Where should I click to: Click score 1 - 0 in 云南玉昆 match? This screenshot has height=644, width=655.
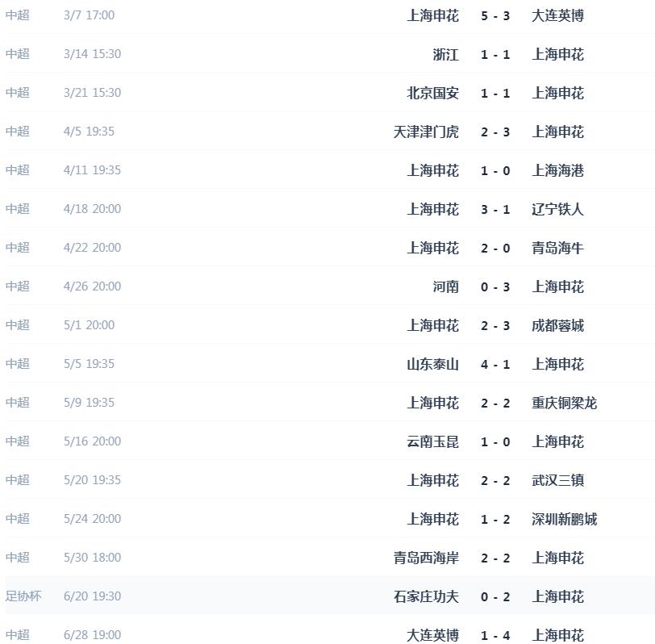[495, 442]
